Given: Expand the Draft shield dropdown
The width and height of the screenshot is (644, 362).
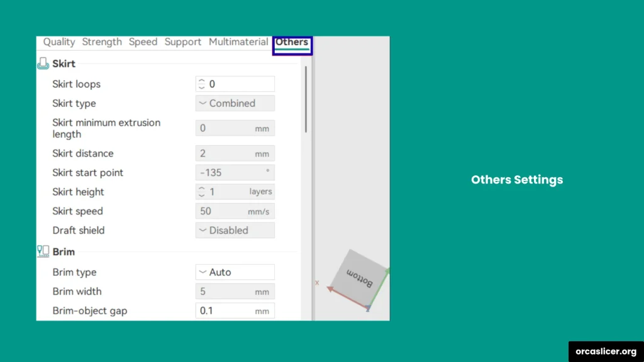Looking at the screenshot, I should (235, 230).
